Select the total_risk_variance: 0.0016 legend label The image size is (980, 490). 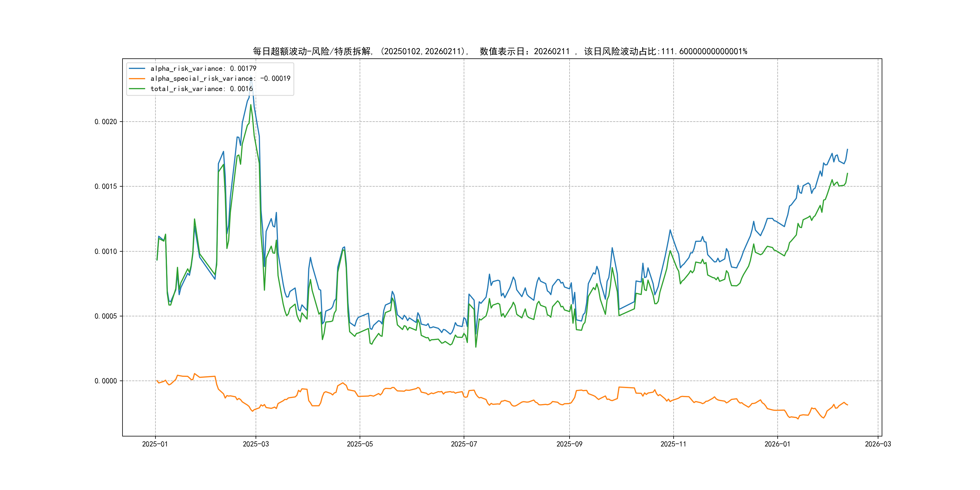pyautogui.click(x=202, y=89)
